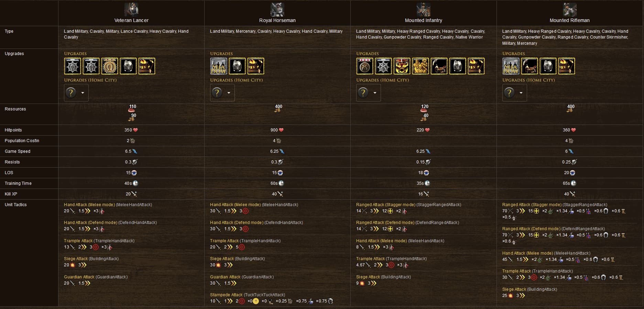This screenshot has width=644, height=309.
Task: Expand Mounted Infantry Home City upgrades dropdown
Action: click(369, 93)
